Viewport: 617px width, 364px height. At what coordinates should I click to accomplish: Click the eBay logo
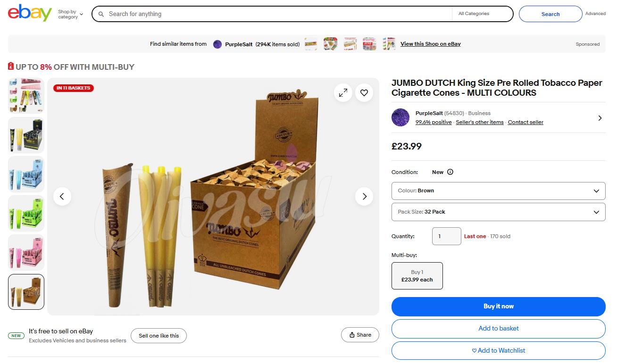pyautogui.click(x=29, y=13)
